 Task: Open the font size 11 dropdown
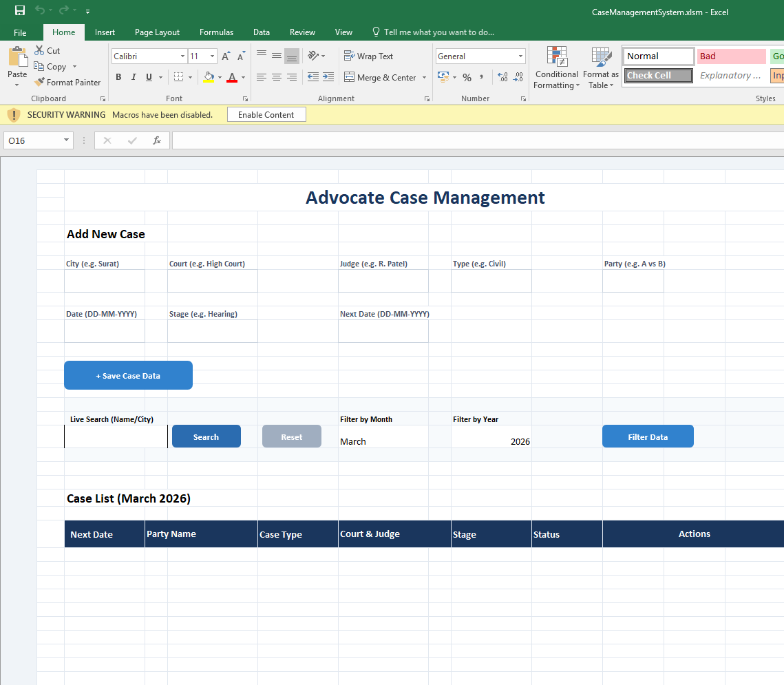(213, 56)
